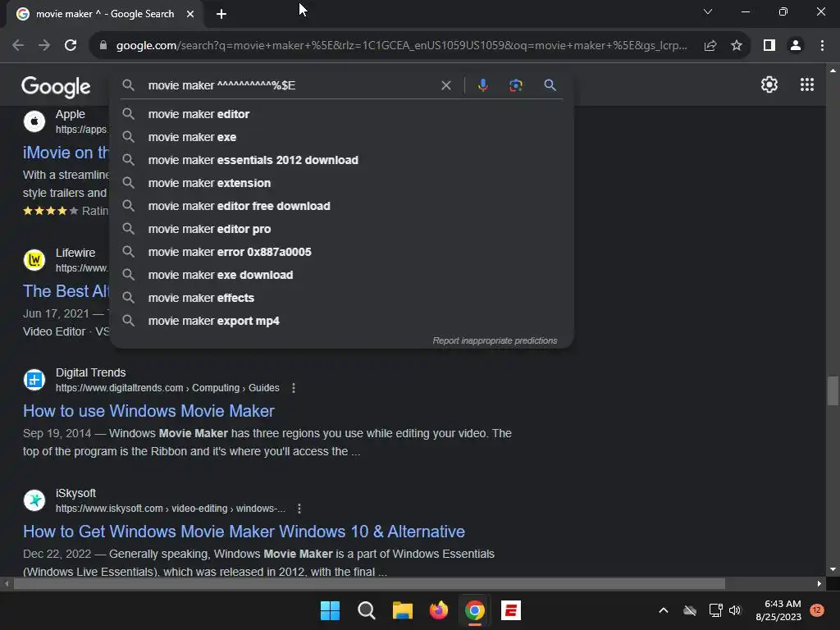This screenshot has width=840, height=630.
Task: Open more options for Digital Trends result
Action: (x=294, y=388)
